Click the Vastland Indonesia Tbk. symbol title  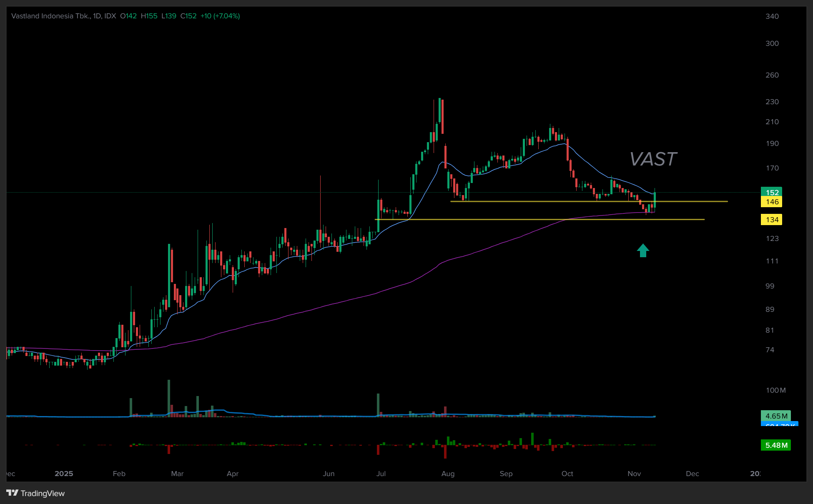click(x=50, y=16)
